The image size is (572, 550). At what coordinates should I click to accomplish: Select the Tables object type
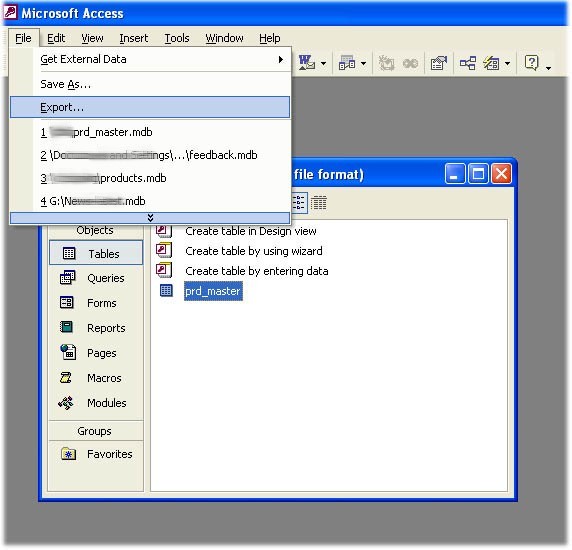point(96,253)
